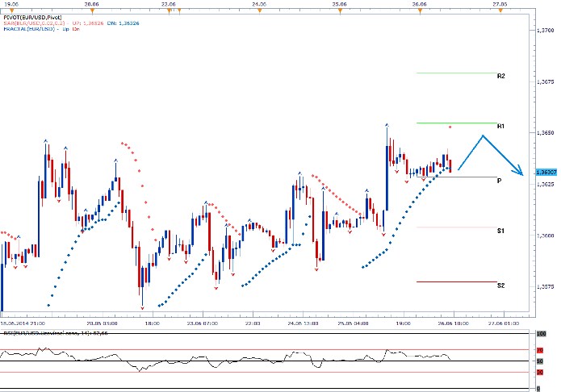The width and height of the screenshot is (561, 392).
Task: Click the P pivot level label
Action: click(x=500, y=181)
